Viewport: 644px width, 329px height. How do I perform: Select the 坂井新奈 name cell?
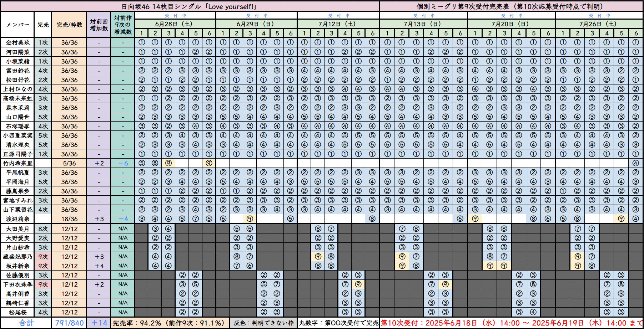coord(17,266)
